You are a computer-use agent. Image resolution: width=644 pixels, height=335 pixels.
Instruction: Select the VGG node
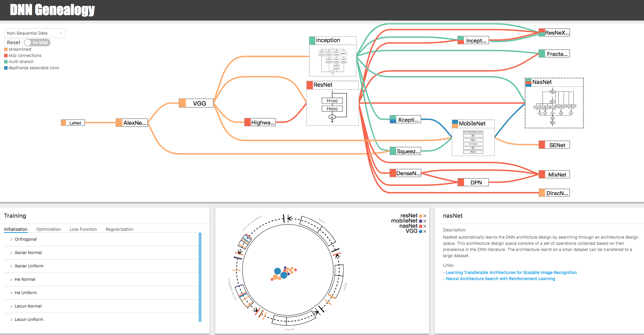(x=196, y=103)
